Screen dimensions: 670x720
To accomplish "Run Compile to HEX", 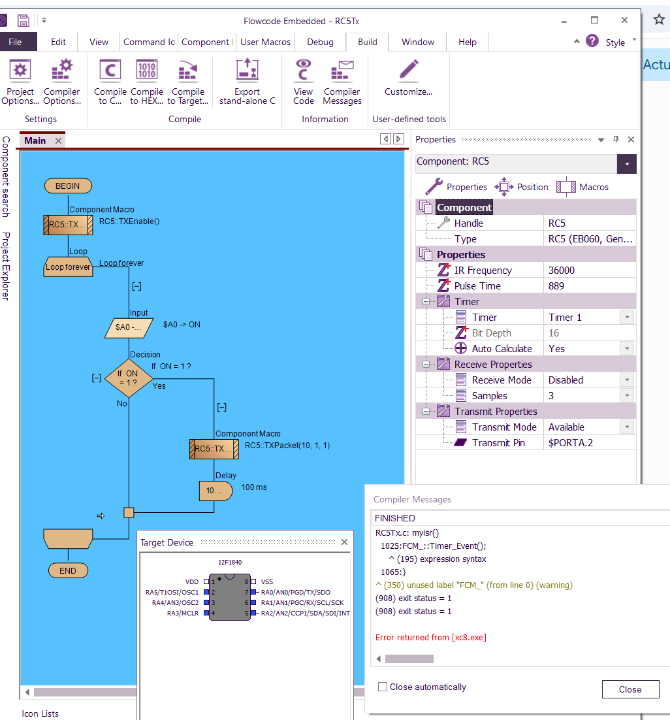I will point(146,82).
